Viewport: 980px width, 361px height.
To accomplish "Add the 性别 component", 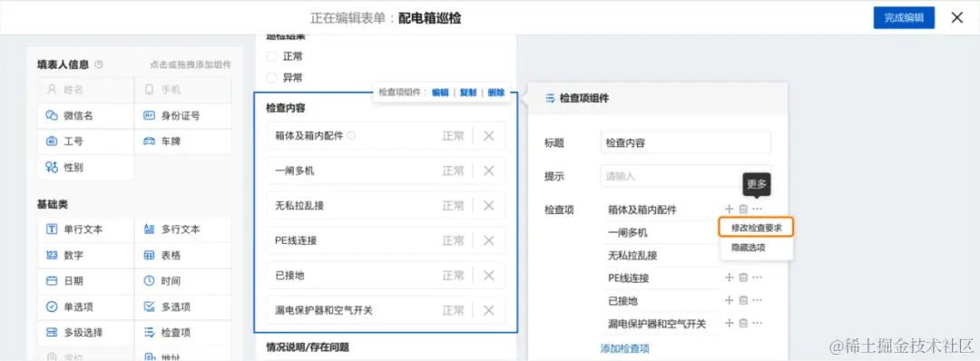I will pyautogui.click(x=85, y=168).
